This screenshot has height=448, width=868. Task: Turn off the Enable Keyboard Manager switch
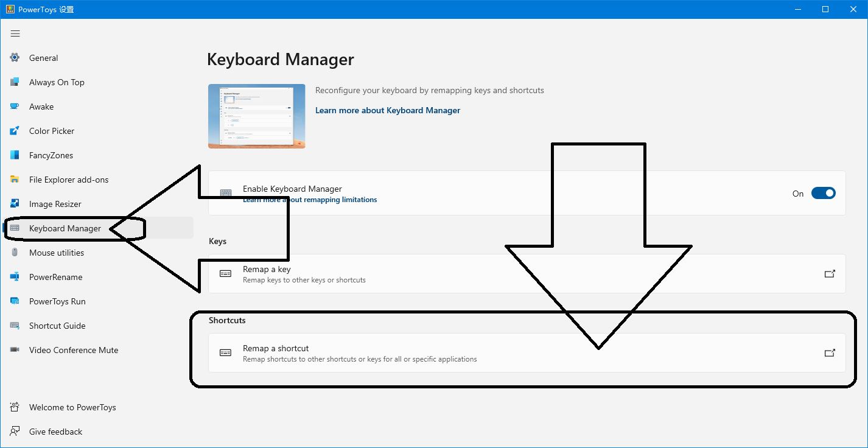(x=824, y=193)
